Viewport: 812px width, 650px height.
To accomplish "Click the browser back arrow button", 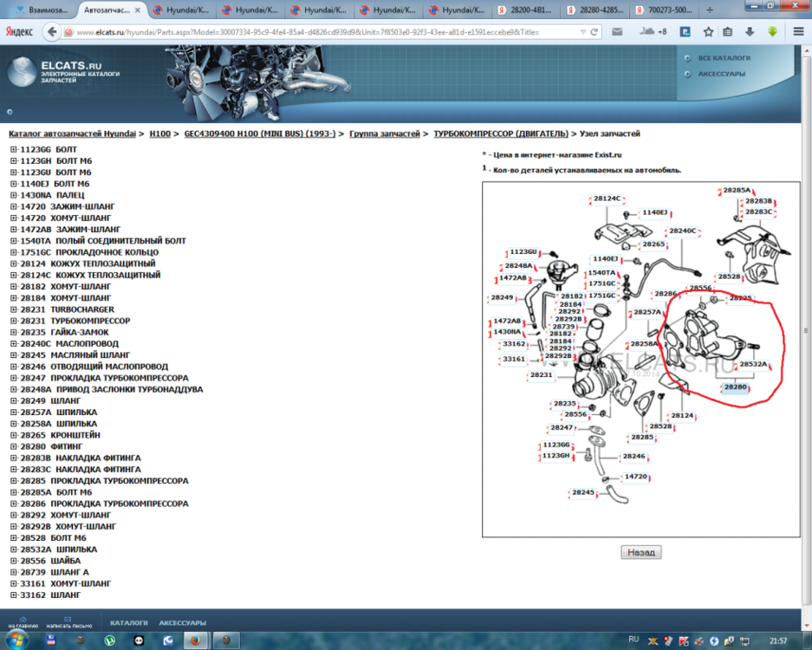I will [52, 32].
